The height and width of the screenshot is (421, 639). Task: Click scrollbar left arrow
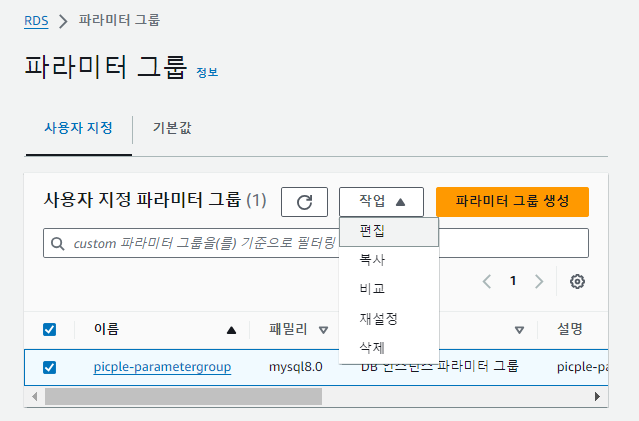click(37, 396)
